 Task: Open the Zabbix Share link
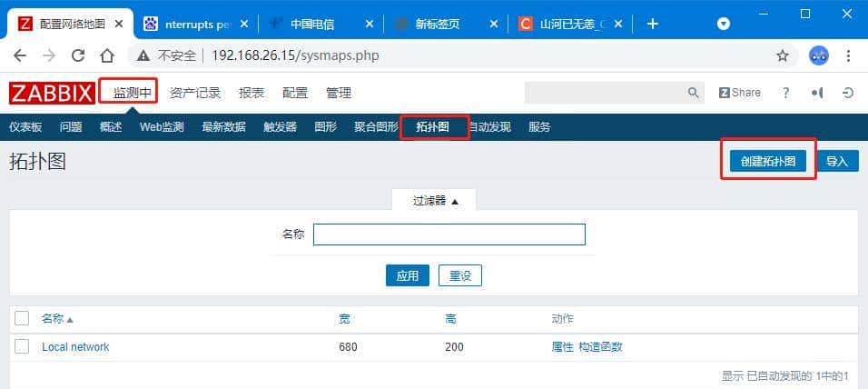[x=740, y=93]
